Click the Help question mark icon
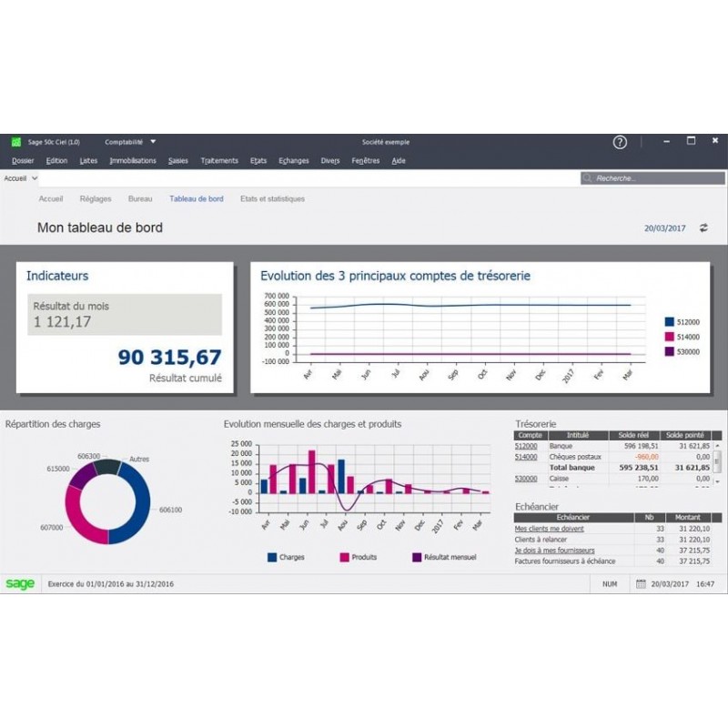The image size is (728, 728). 620,142
